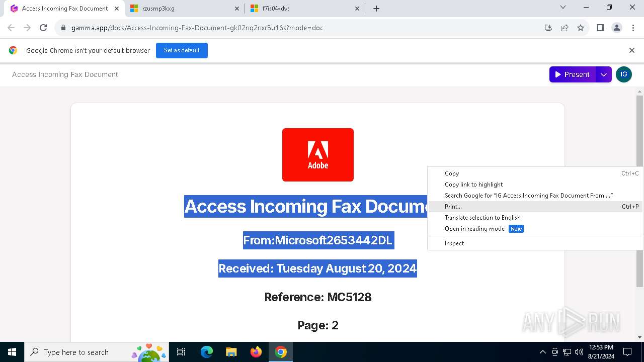Screen dimensions: 644x362
Task: Click the 'Reference: MC5128' text
Action: [318, 297]
